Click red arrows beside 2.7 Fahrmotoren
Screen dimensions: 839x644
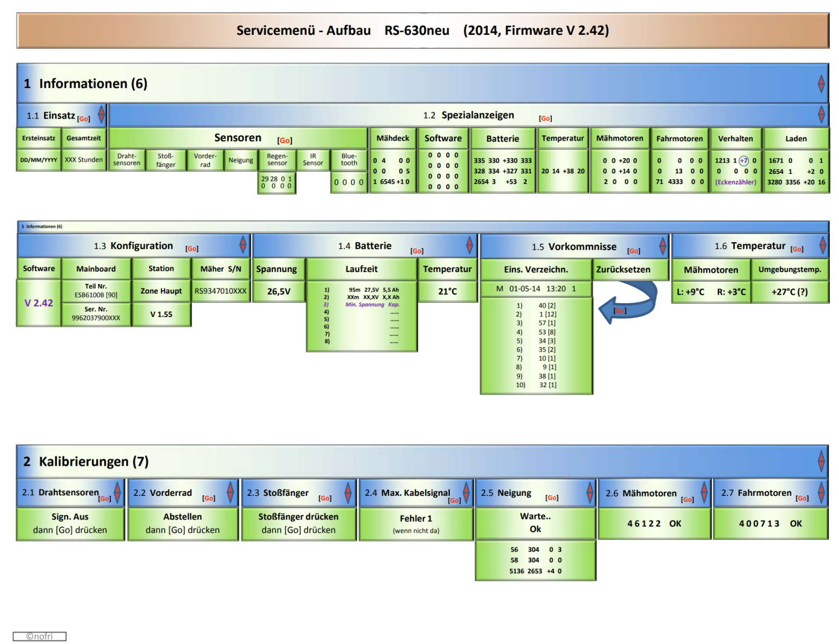pos(821,492)
